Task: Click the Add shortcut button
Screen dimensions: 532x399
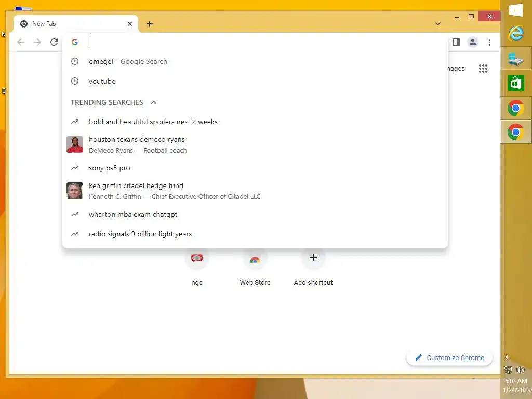Action: click(x=313, y=268)
